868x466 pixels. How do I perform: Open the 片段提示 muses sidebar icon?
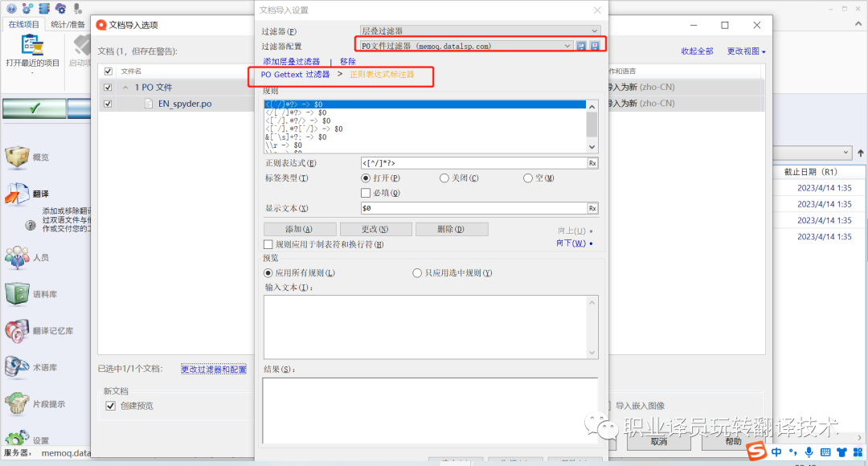17,403
